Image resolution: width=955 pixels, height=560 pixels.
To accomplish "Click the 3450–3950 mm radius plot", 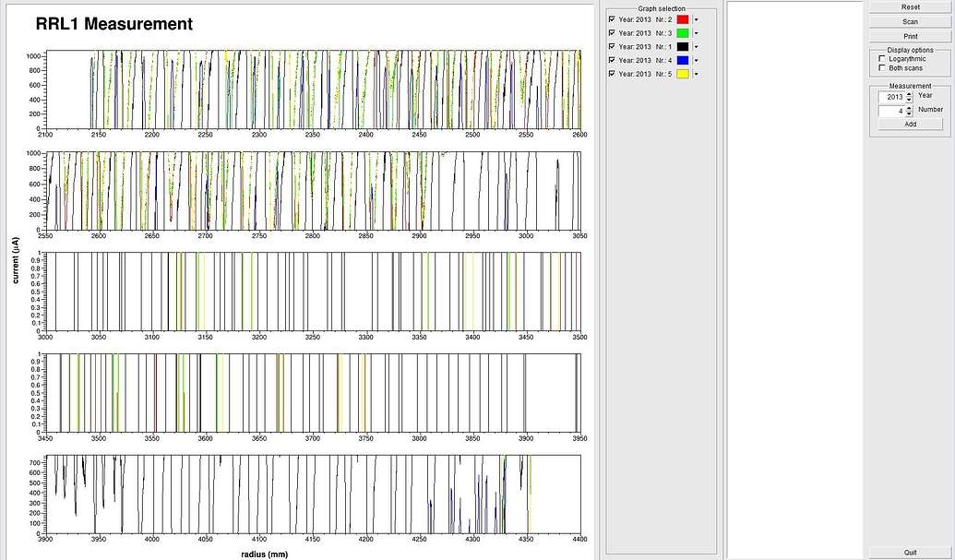I will (313, 393).
